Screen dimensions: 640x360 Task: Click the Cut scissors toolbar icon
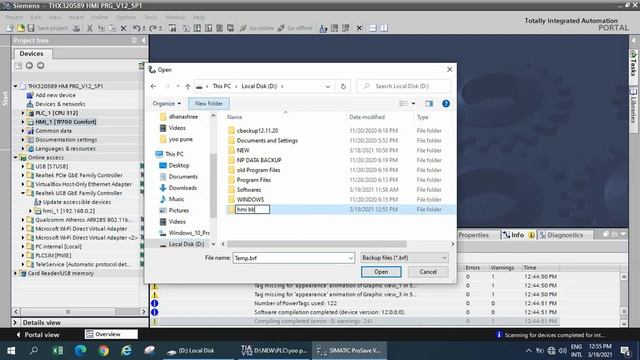point(89,28)
